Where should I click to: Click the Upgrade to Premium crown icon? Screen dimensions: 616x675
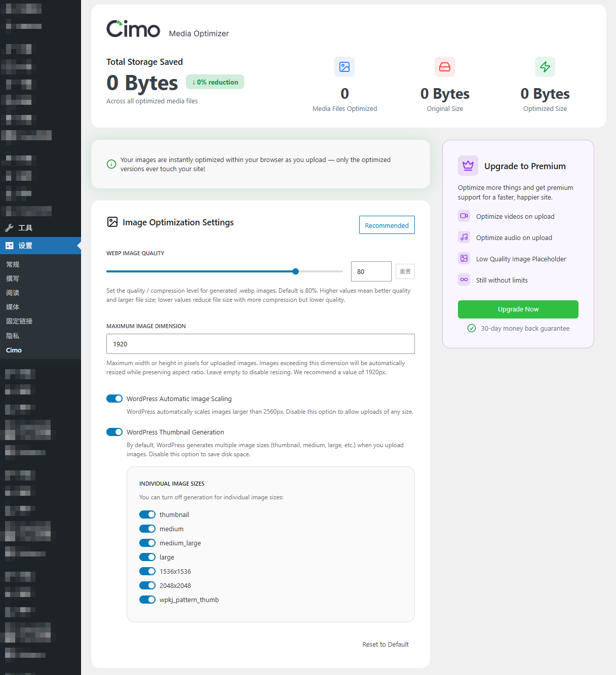[468, 166]
